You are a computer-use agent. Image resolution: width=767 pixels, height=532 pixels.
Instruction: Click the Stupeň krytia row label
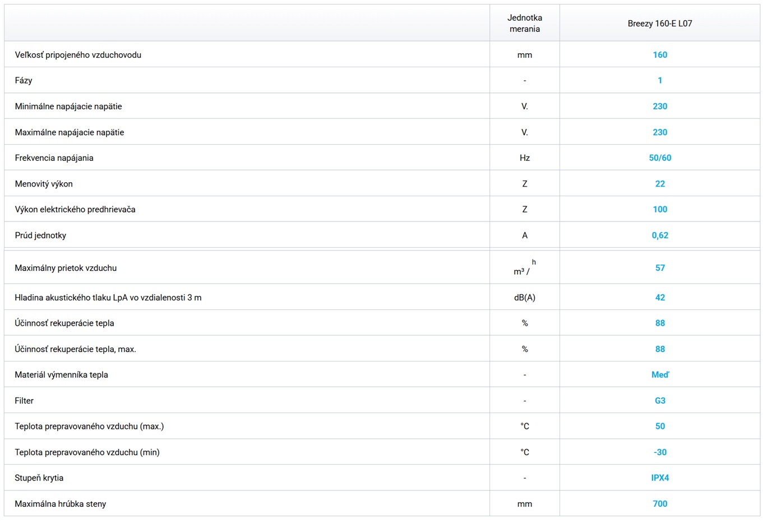pyautogui.click(x=39, y=478)
